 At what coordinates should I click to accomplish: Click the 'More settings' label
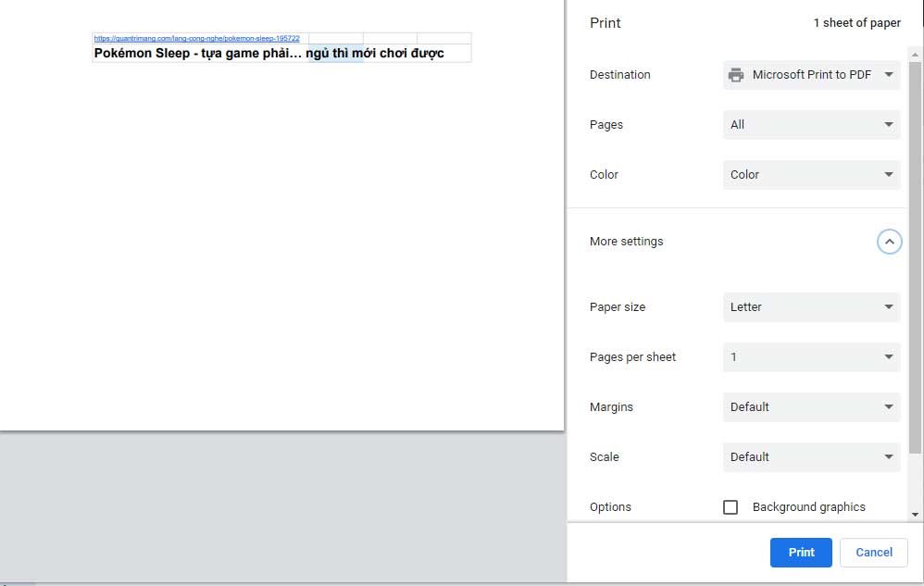coord(627,242)
